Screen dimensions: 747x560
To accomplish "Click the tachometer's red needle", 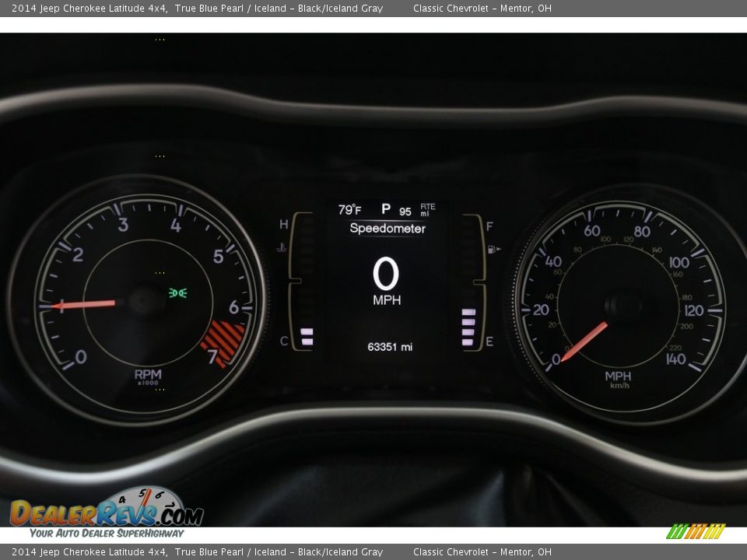I will click(x=84, y=304).
